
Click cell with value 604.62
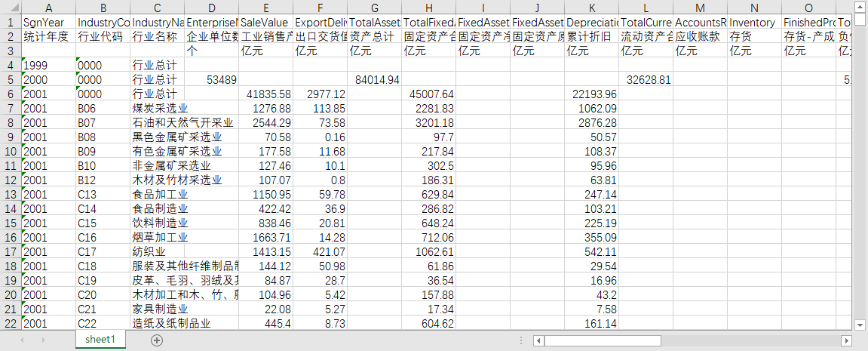(428, 323)
